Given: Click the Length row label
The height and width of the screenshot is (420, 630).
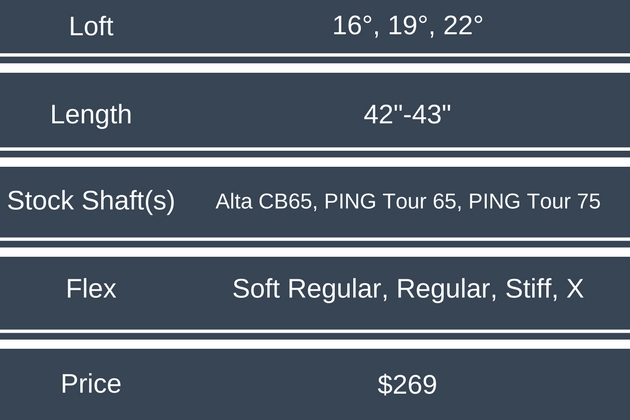Looking at the screenshot, I should click(91, 114).
